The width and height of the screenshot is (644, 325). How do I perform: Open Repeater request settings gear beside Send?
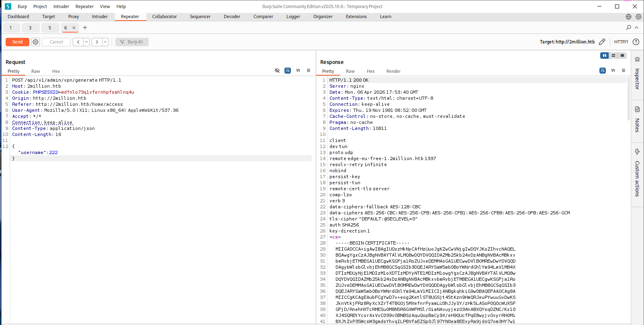pos(35,42)
